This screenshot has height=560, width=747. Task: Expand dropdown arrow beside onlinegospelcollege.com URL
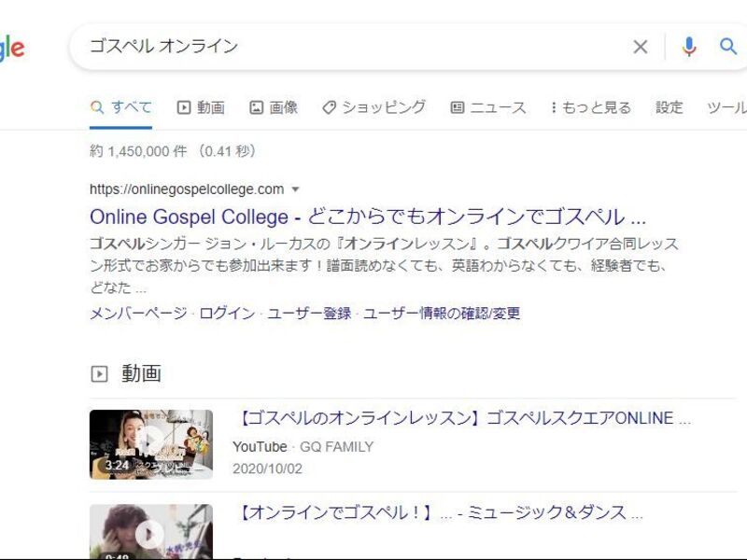pos(296,189)
